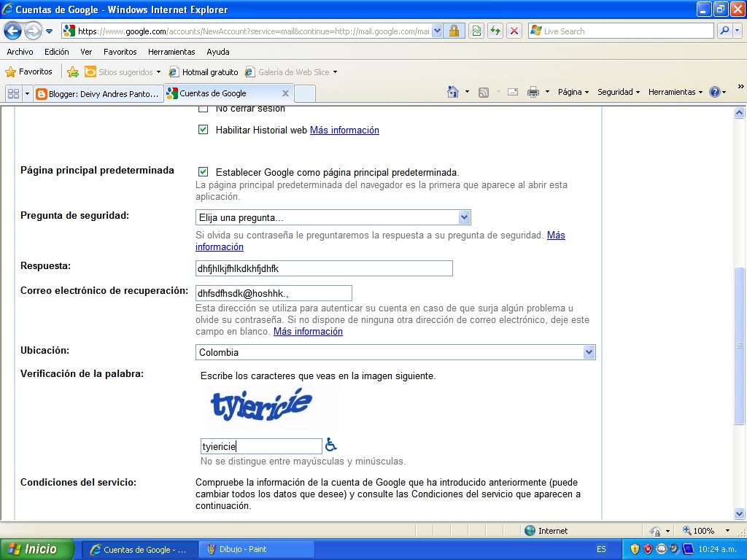
Task: Open the Elija una pregunta dropdown
Action: [x=333, y=217]
